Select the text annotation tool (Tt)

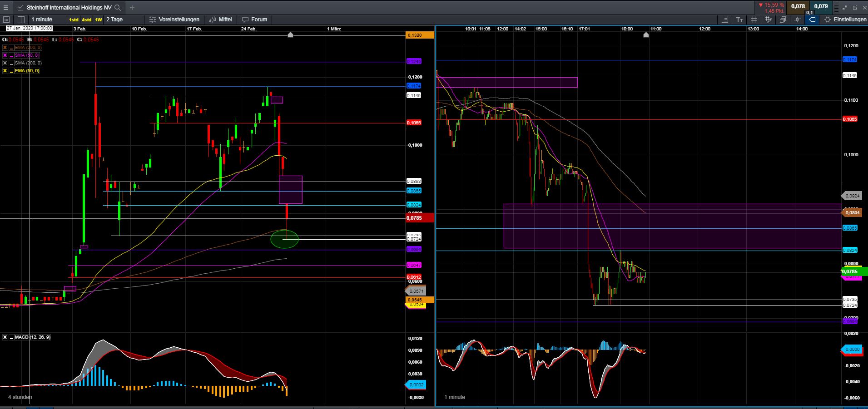click(x=739, y=20)
